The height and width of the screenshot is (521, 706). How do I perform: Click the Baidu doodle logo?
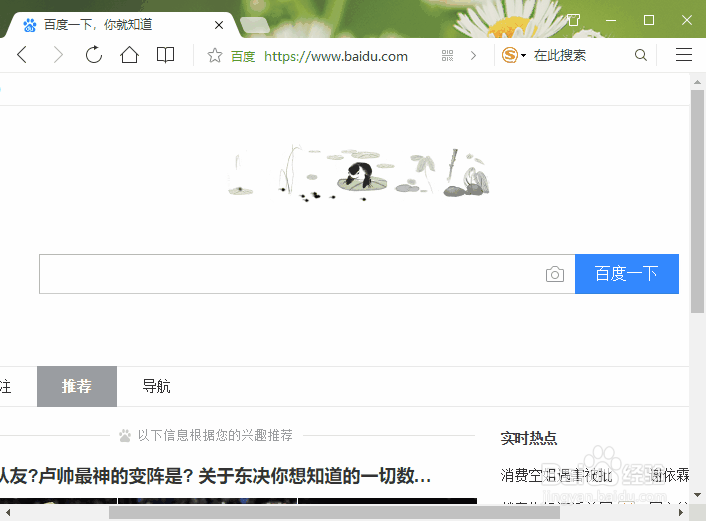[x=358, y=173]
